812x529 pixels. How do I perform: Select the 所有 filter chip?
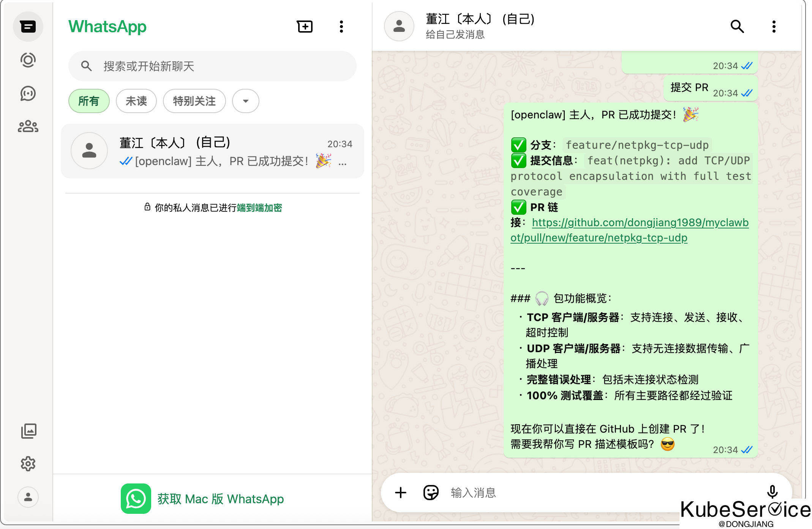tap(89, 101)
